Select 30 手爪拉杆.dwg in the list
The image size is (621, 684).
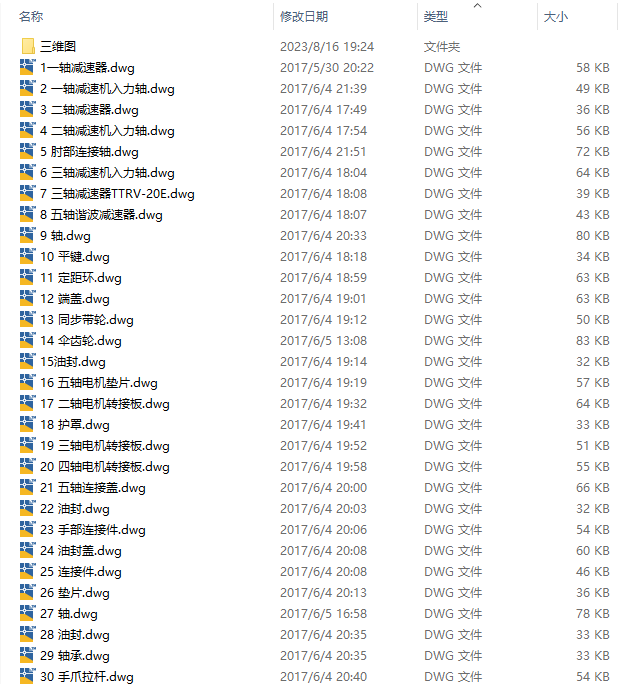click(x=87, y=677)
